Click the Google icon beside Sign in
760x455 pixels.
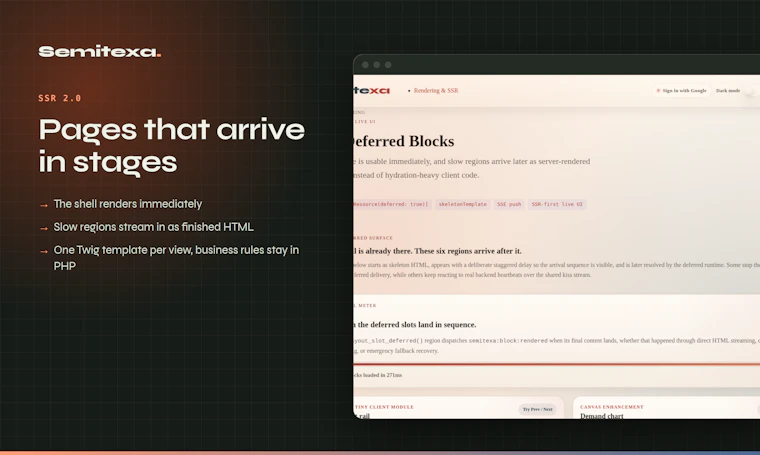tap(658, 91)
